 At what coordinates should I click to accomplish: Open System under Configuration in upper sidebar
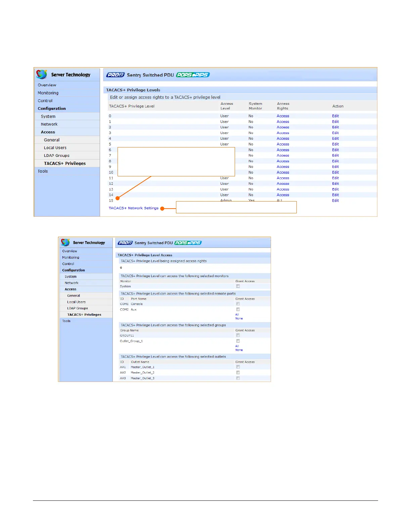48,116
